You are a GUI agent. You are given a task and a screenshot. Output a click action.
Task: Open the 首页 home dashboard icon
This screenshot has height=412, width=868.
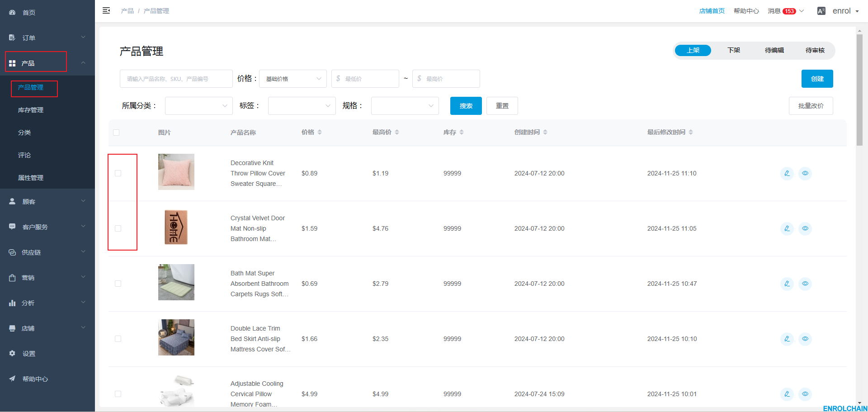(12, 12)
